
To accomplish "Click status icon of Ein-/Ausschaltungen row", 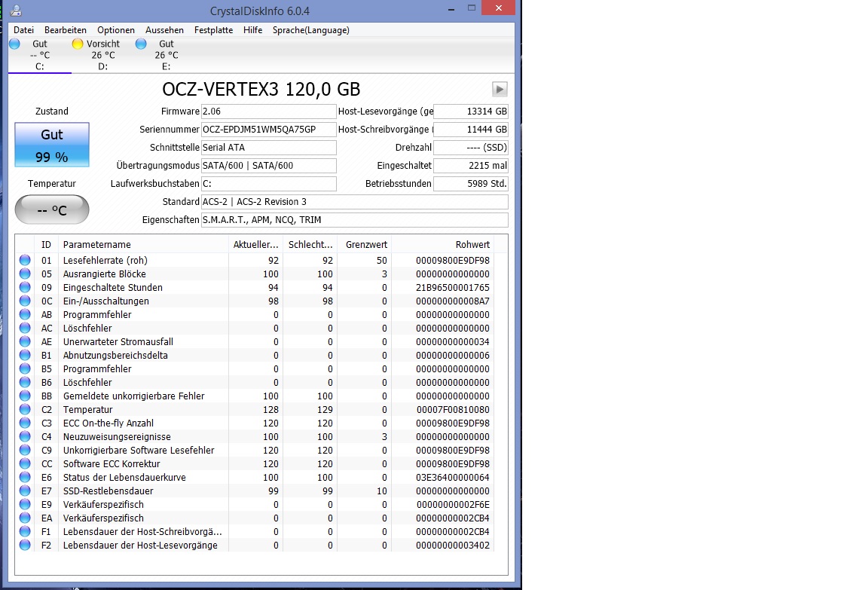I will click(x=25, y=301).
